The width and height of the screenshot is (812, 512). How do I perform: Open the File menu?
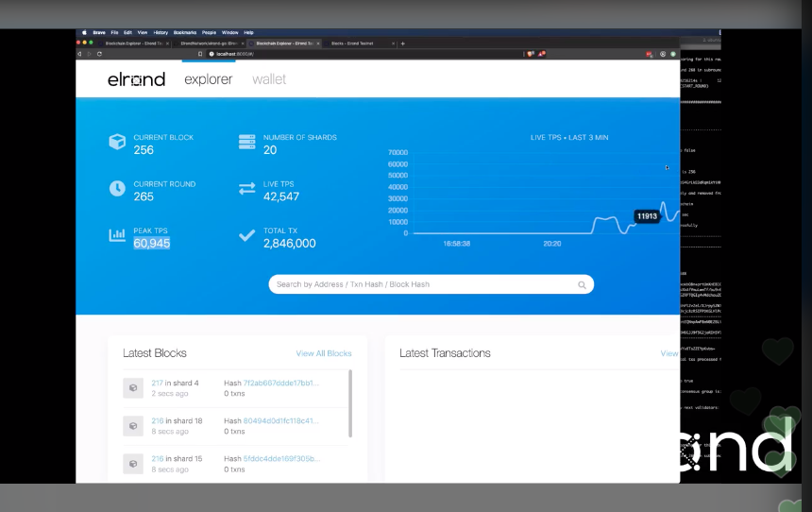(114, 32)
